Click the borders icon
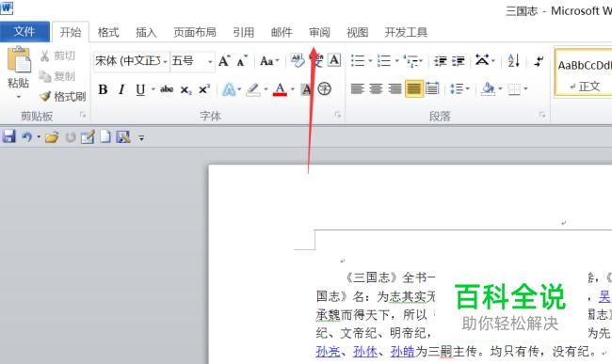 pos(514,89)
